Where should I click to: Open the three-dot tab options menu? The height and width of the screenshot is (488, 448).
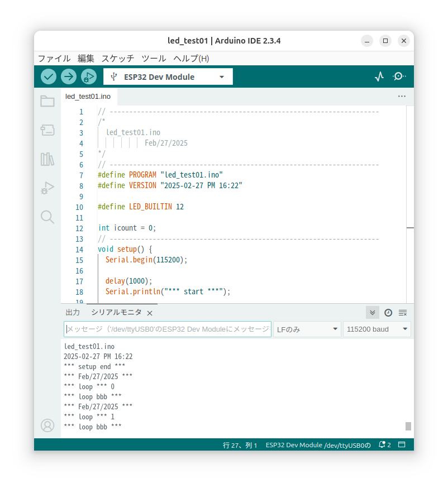coord(402,97)
